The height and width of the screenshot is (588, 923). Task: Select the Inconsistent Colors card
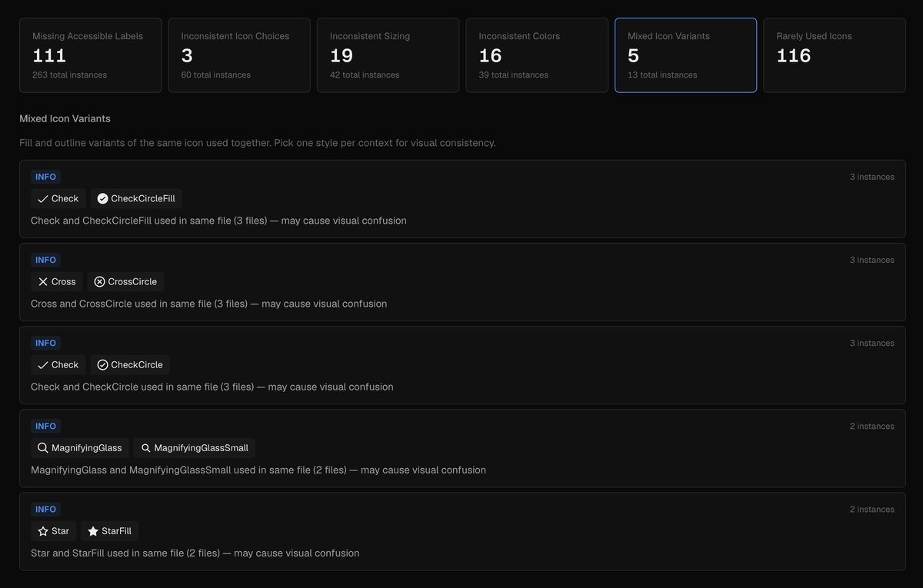537,55
